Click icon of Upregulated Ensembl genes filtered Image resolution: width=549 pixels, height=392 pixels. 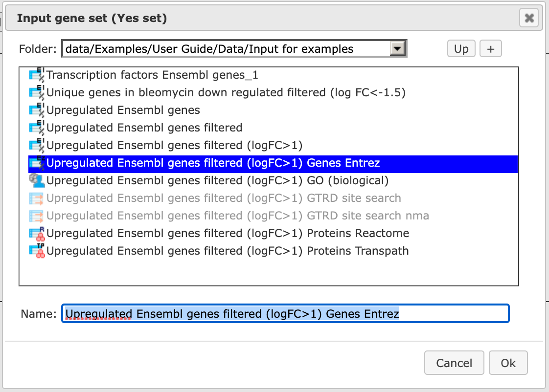point(37,128)
